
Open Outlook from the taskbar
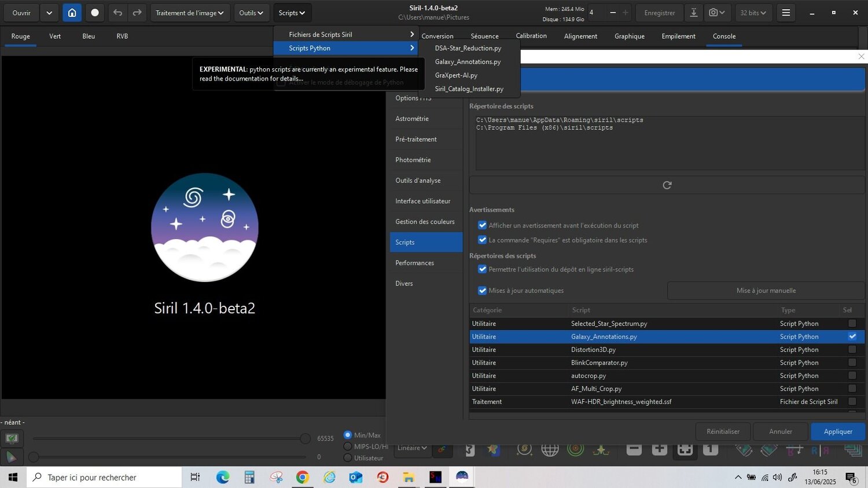(355, 477)
